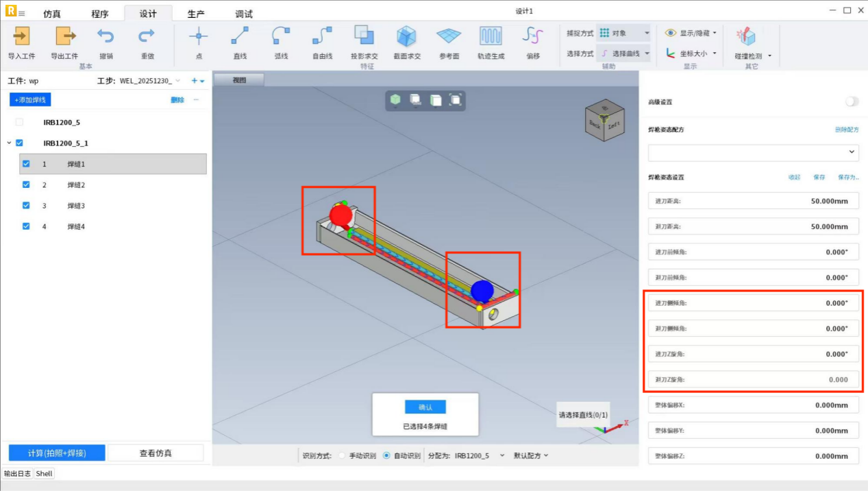Toggle the 高级设置 advanced settings switch
The image size is (868, 491).
[x=851, y=101]
